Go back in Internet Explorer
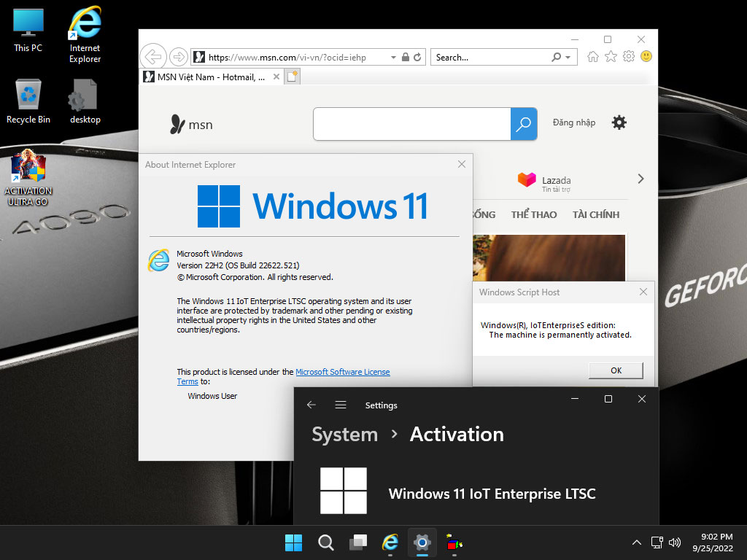 click(x=153, y=57)
